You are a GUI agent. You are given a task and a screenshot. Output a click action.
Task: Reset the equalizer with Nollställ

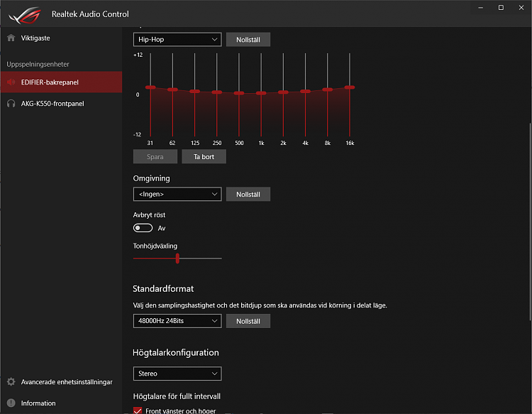pos(248,39)
